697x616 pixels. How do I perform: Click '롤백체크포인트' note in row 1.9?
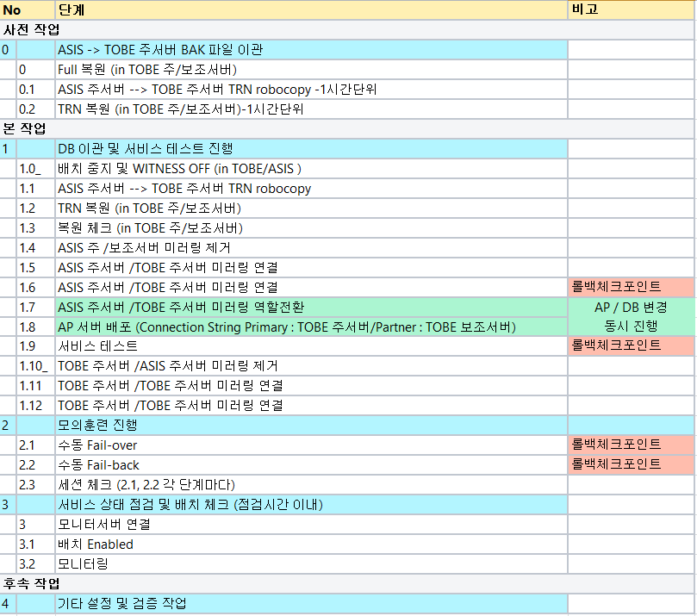click(631, 345)
